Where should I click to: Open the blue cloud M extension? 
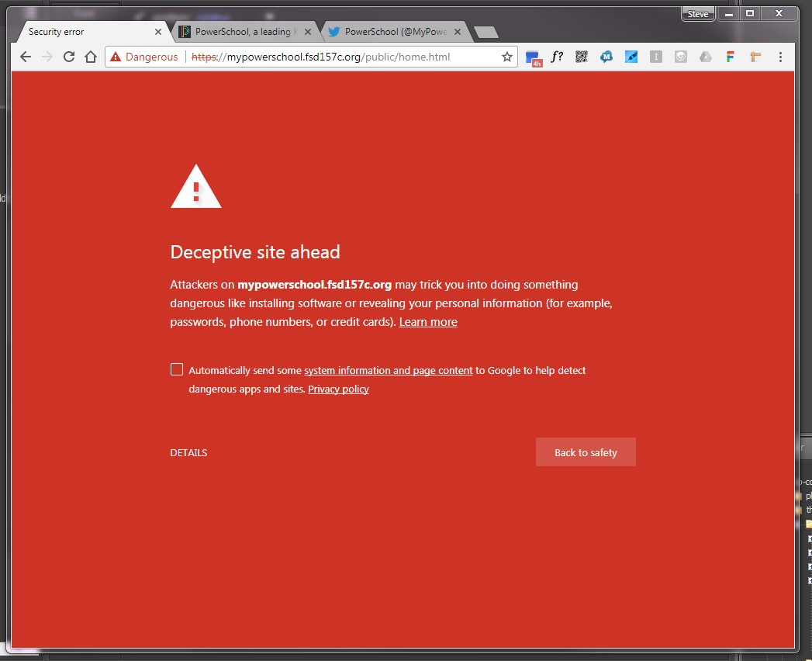click(x=606, y=57)
